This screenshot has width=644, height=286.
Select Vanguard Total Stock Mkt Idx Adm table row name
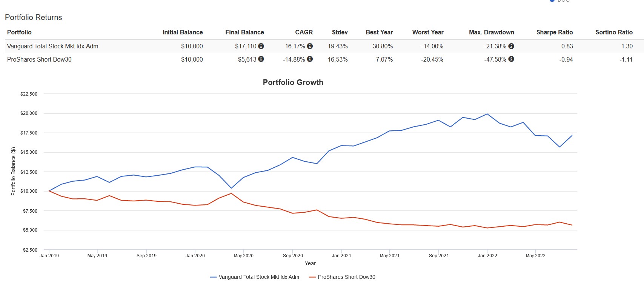point(52,46)
